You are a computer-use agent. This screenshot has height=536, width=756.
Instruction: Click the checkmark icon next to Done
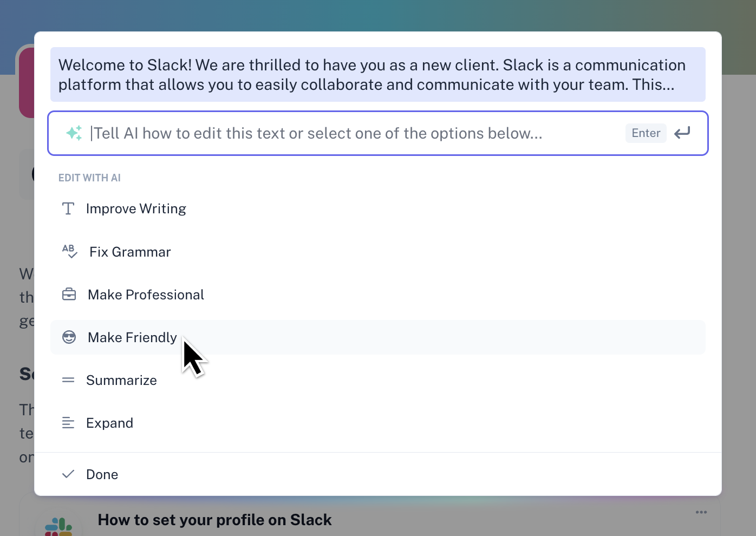coord(68,474)
